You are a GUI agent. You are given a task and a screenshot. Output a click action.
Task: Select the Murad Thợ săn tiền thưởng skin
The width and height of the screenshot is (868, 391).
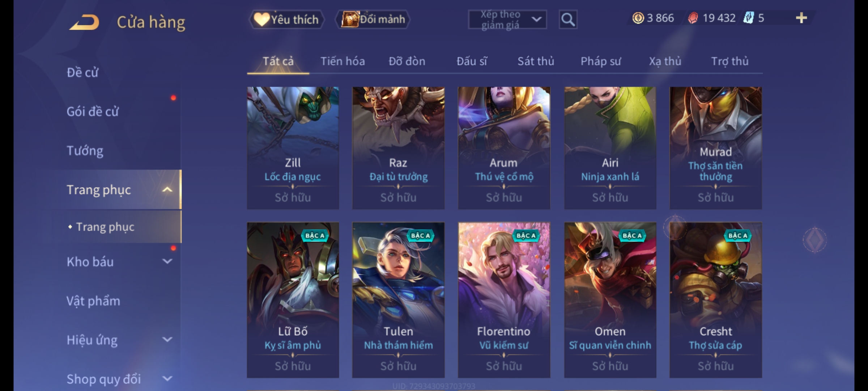(715, 148)
